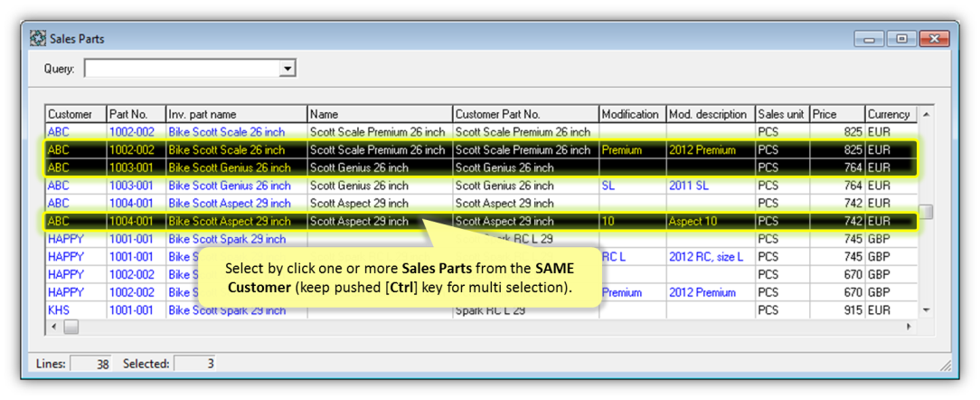Click the Name column header
This screenshot has width=980, height=400.
click(380, 115)
